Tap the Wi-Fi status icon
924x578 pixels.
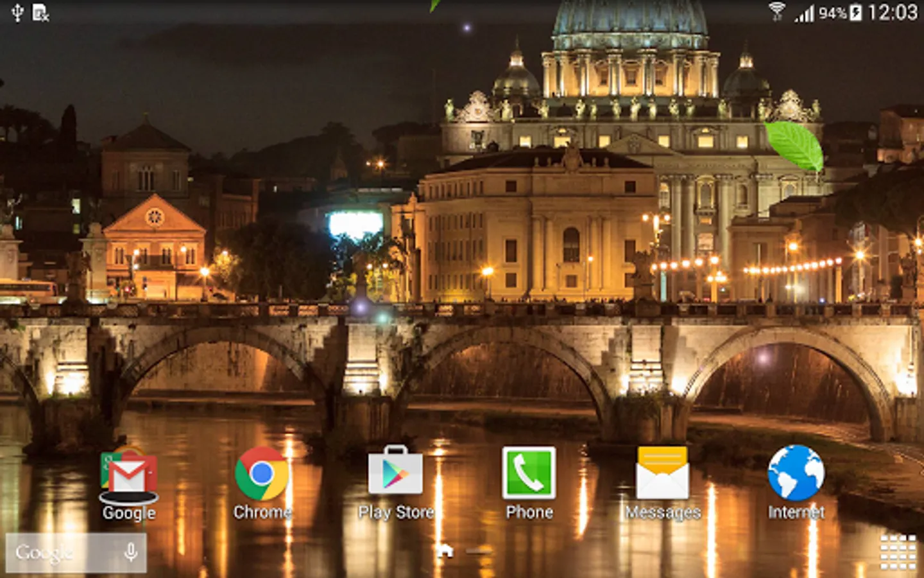click(x=777, y=12)
